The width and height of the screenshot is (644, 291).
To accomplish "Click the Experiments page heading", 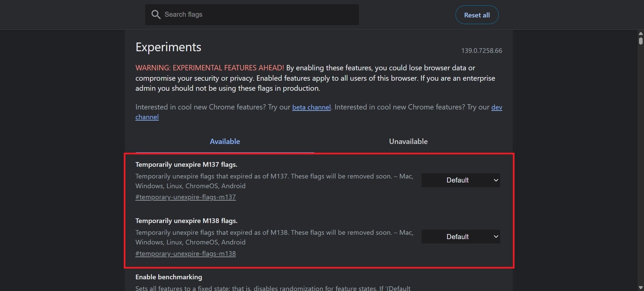I will [168, 47].
